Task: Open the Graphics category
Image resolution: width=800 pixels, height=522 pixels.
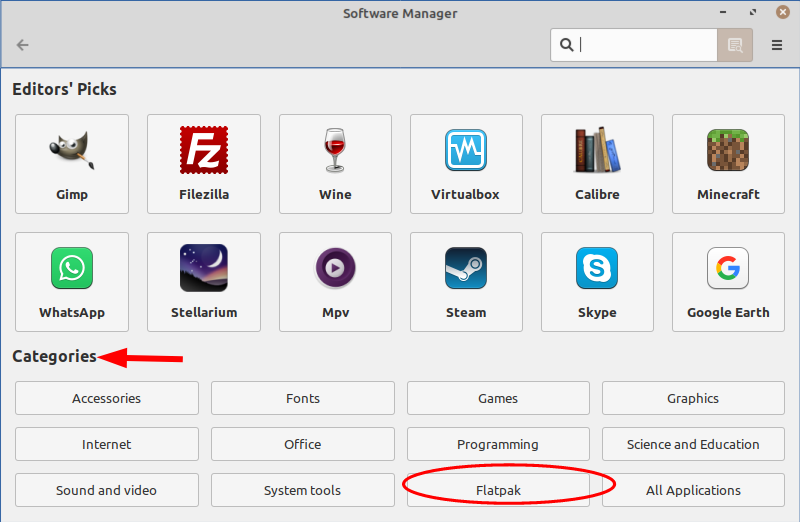Action: [x=693, y=398]
